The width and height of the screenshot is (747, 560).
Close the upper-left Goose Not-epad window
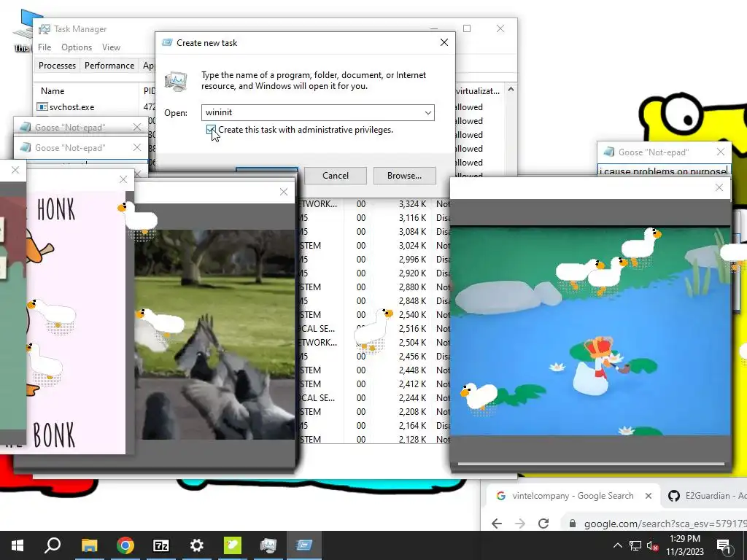[x=137, y=127]
